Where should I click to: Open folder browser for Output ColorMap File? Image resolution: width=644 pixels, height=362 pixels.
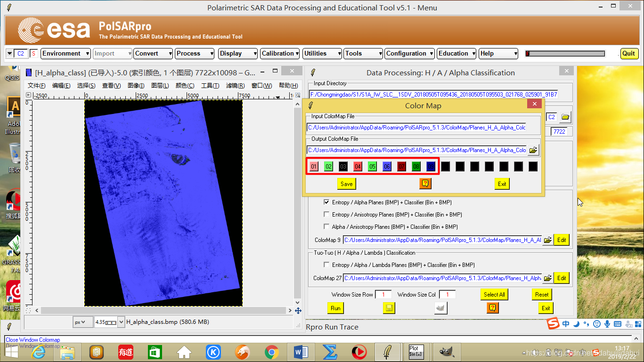click(533, 150)
